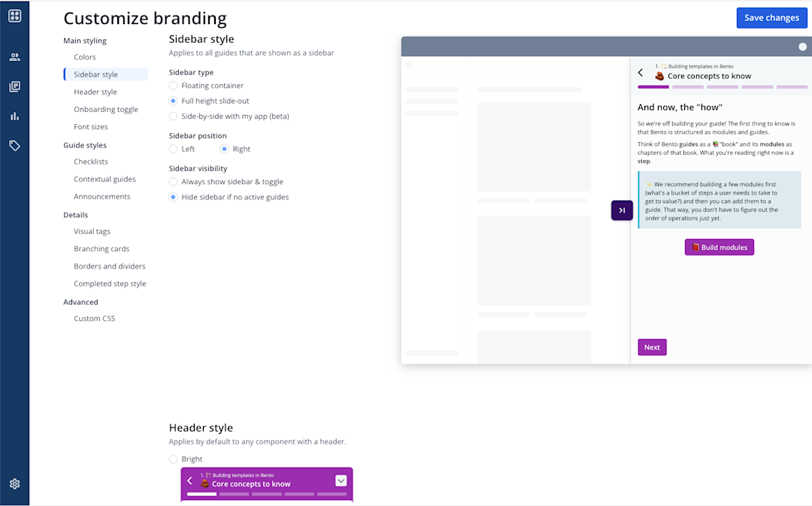Open the Users icon in left rail

tap(14, 57)
